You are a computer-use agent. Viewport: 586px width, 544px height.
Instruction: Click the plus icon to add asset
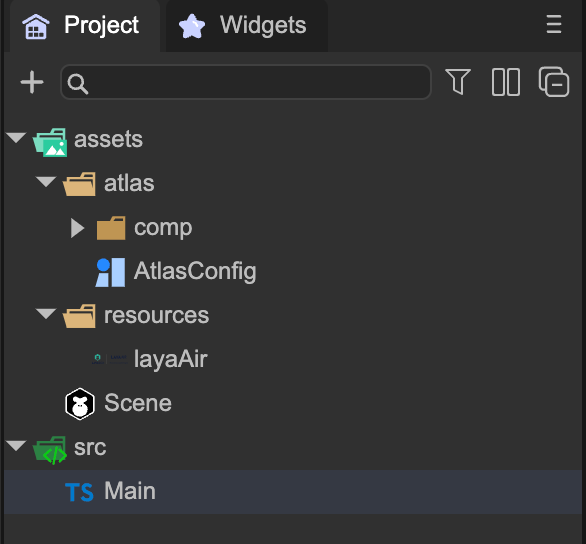(32, 82)
